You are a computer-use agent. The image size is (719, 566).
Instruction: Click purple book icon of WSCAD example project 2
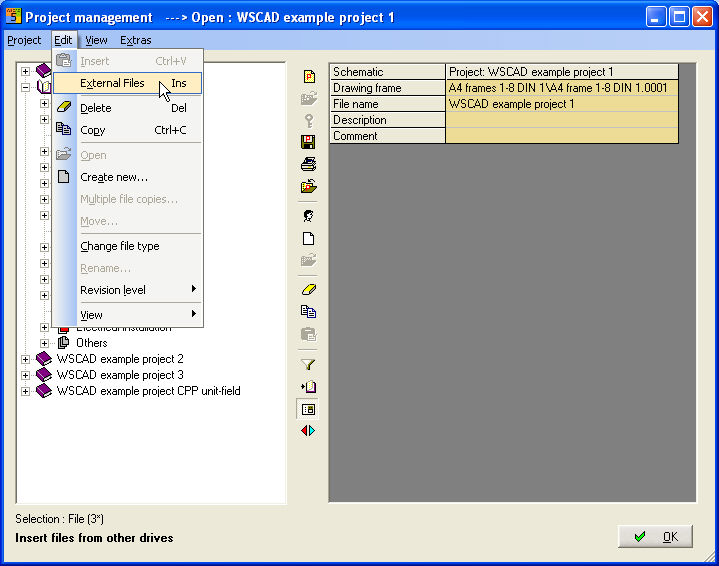coord(44,359)
